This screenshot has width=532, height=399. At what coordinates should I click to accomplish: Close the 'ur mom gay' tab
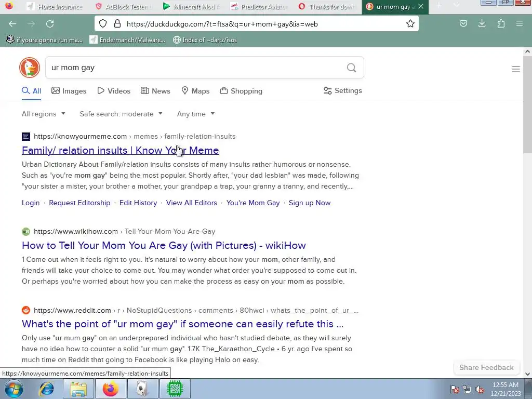[x=421, y=6]
